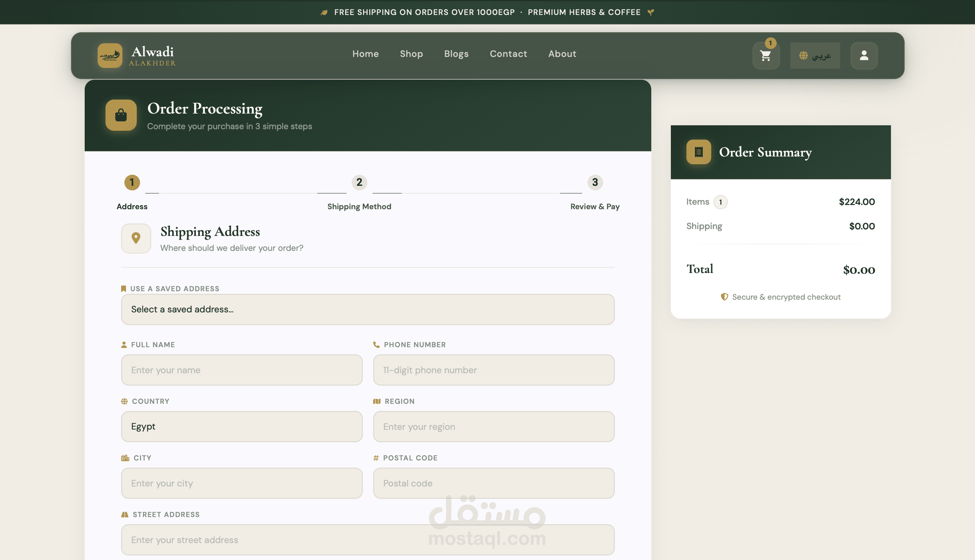The image size is (975, 560).
Task: Switch language to Arabic (عربي)
Action: point(815,56)
